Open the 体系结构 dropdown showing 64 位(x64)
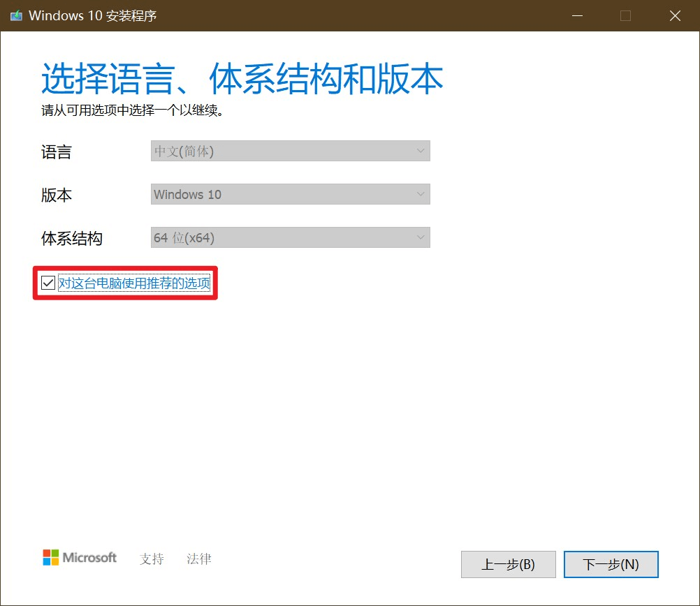 click(290, 237)
